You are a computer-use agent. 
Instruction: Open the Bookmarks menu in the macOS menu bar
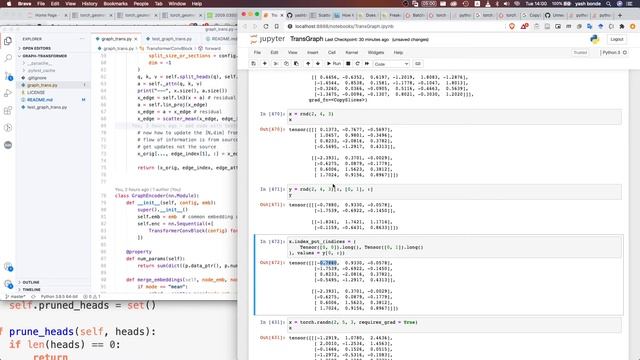coord(116,4)
